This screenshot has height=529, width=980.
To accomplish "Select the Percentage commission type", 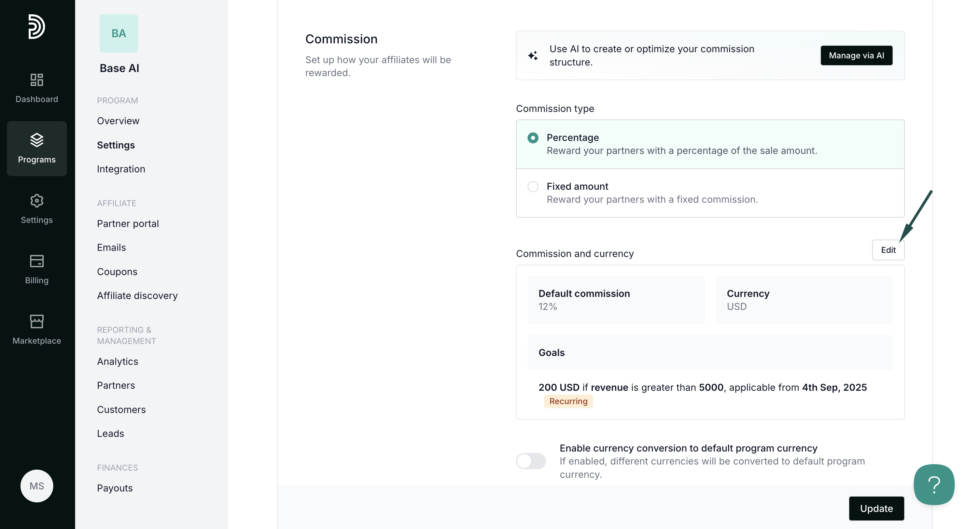I will (x=533, y=138).
